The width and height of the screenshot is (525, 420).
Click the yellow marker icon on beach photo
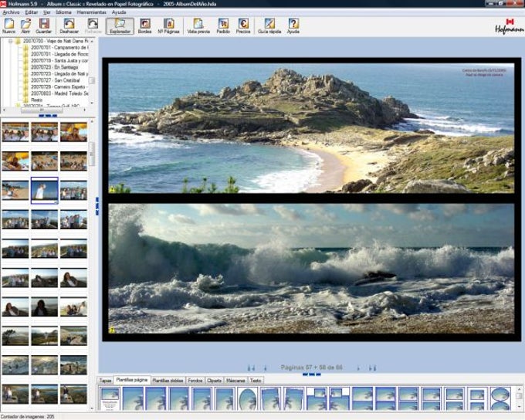112,190
